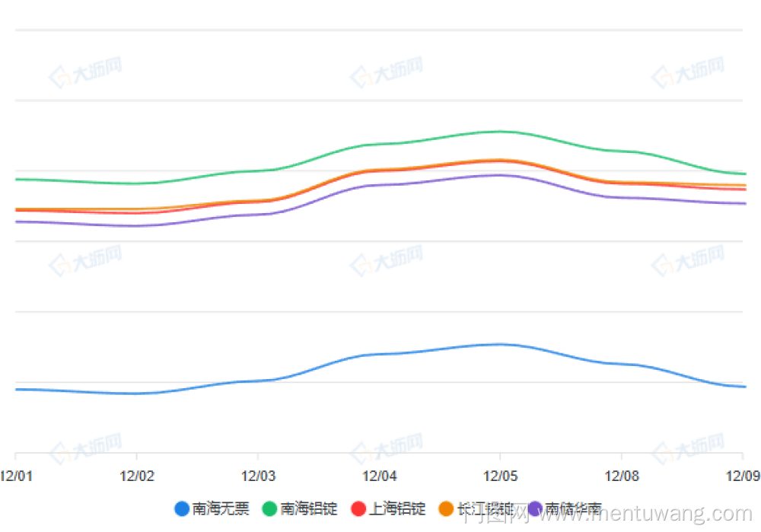Click the green 南海铝锭 legend dot
Image resolution: width=761 pixels, height=532 pixels.
tap(269, 508)
